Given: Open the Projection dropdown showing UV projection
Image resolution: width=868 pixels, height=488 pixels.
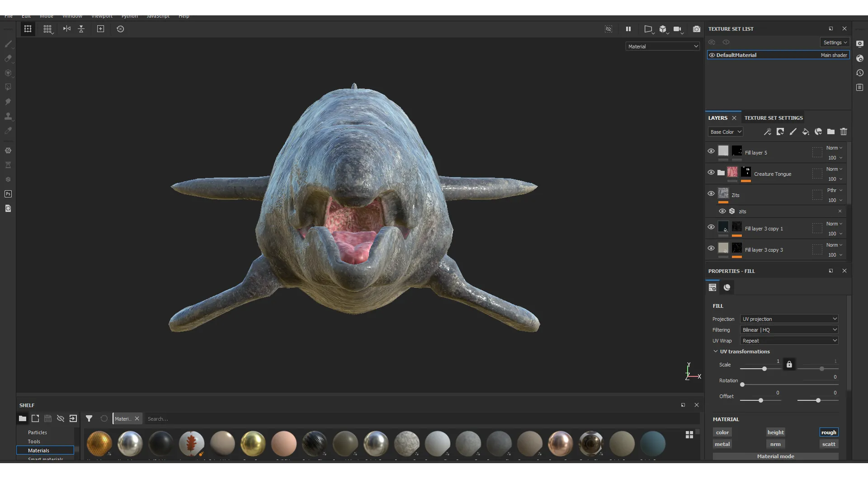Looking at the screenshot, I should [x=789, y=319].
